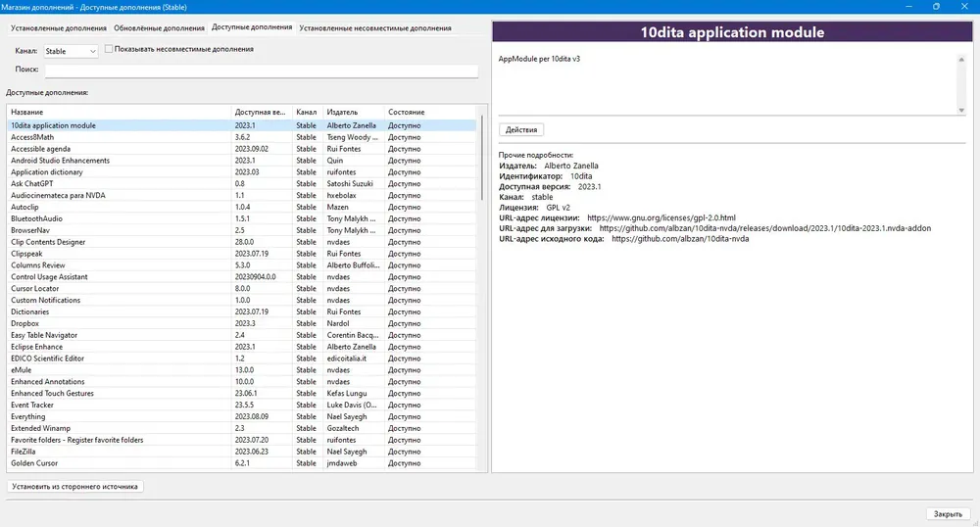
Task: Open the Stable channel dropdown
Action: tap(70, 51)
